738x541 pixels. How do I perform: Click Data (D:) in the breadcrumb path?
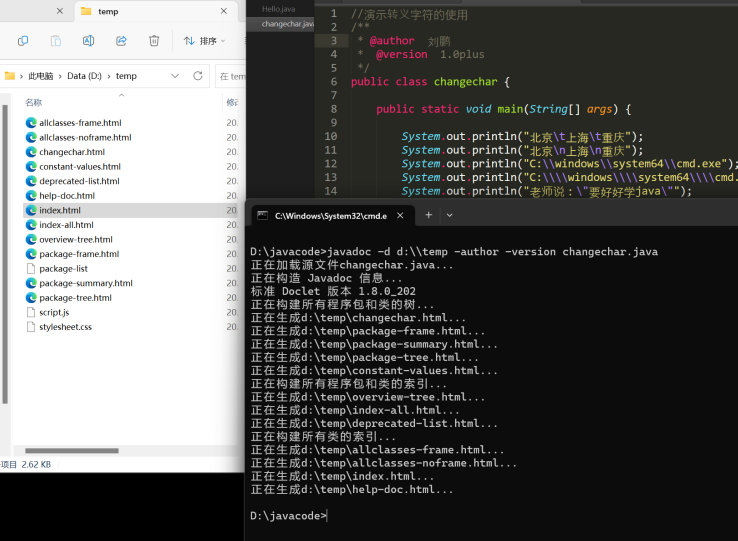point(86,76)
